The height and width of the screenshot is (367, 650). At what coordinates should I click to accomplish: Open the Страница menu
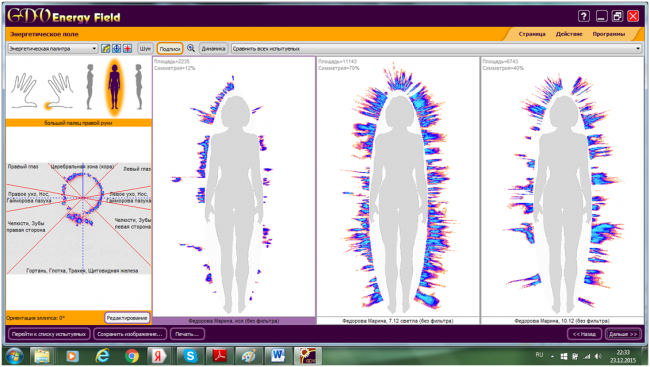coord(532,34)
